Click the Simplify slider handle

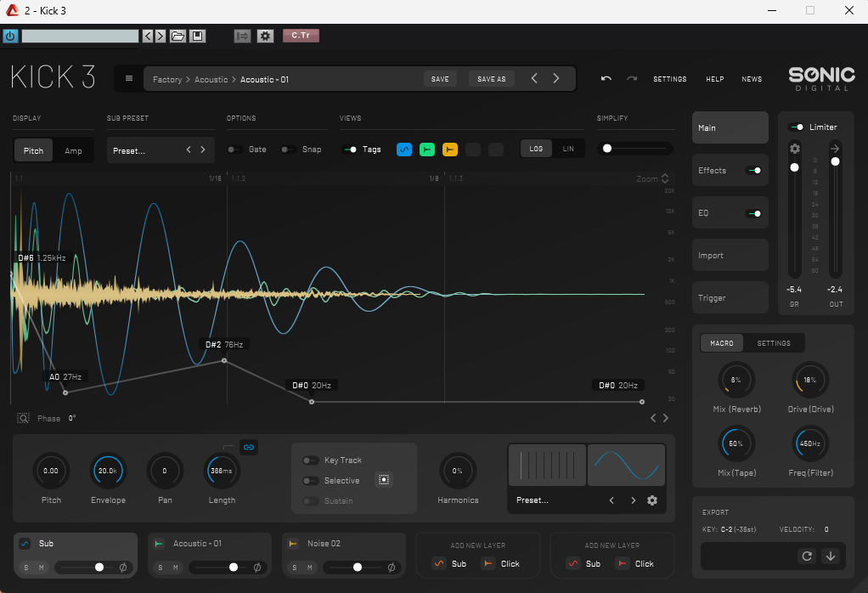(607, 149)
